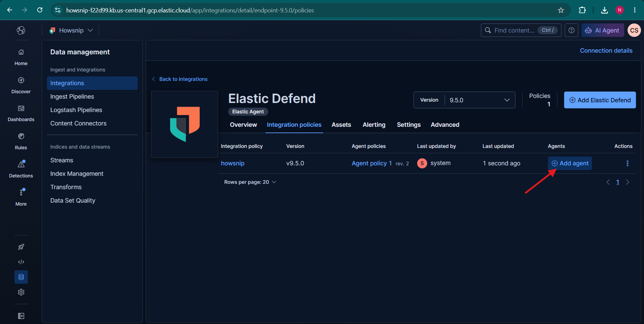
Task: Click the Integration policy column header
Action: 242,146
